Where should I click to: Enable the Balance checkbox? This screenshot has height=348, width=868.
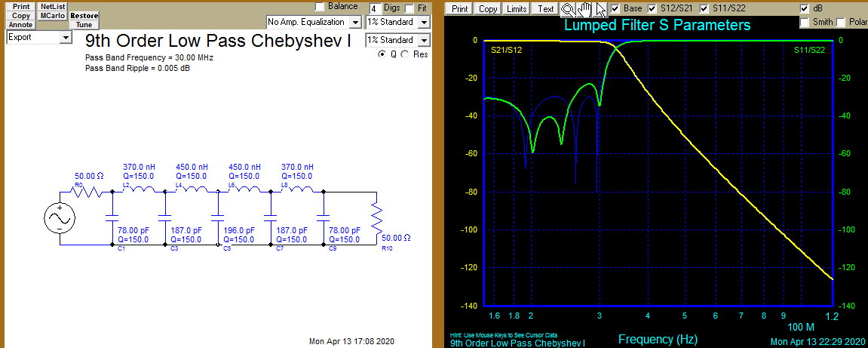(x=320, y=7)
